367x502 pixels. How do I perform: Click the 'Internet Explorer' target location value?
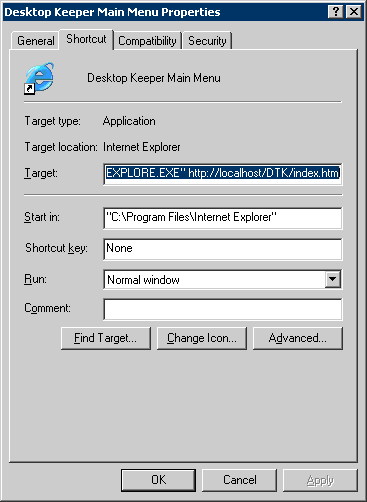[142, 147]
